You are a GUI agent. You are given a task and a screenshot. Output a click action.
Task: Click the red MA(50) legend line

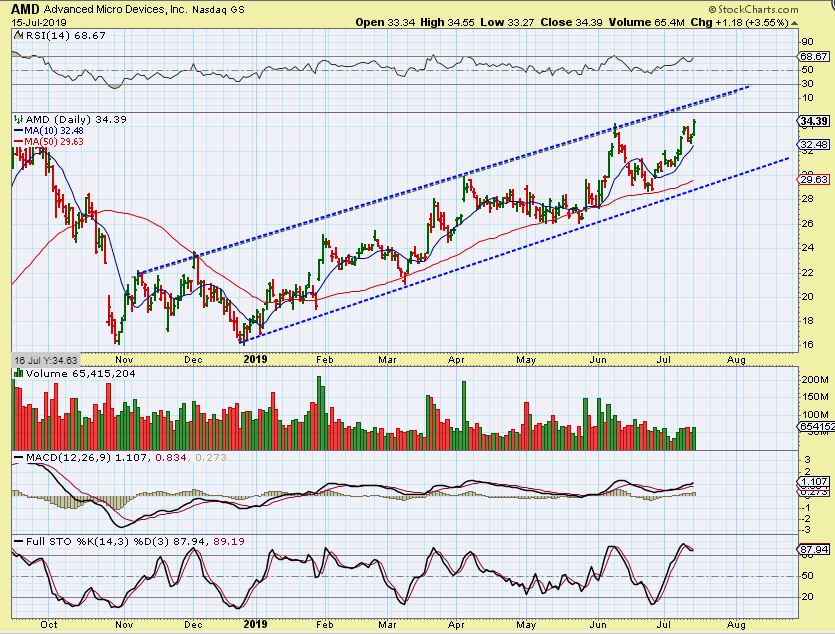click(x=18, y=142)
